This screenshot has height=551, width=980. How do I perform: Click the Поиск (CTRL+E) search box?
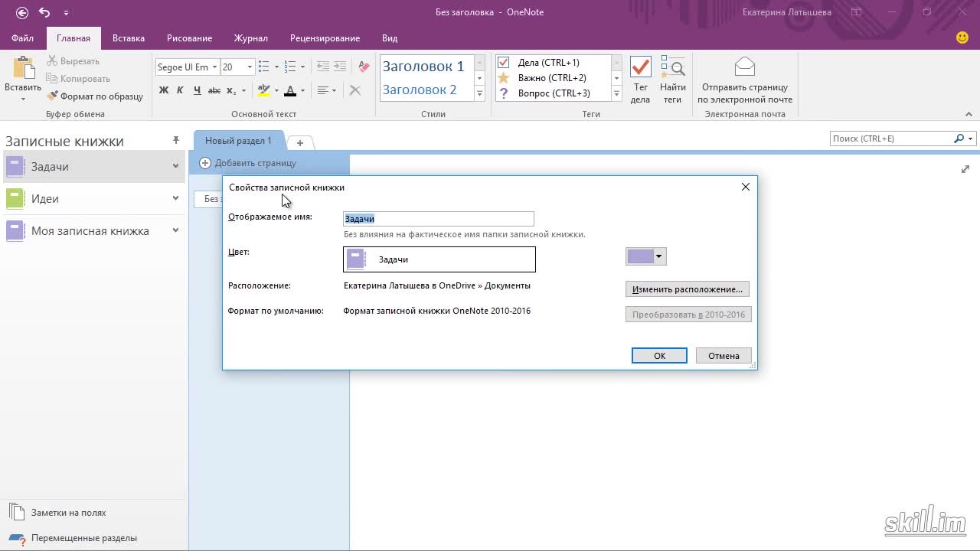click(892, 139)
